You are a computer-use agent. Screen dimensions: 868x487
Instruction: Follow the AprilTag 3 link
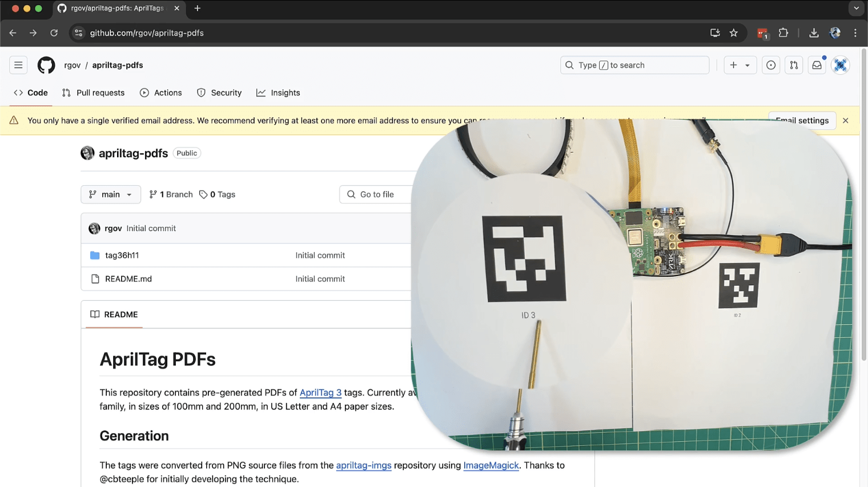click(320, 393)
